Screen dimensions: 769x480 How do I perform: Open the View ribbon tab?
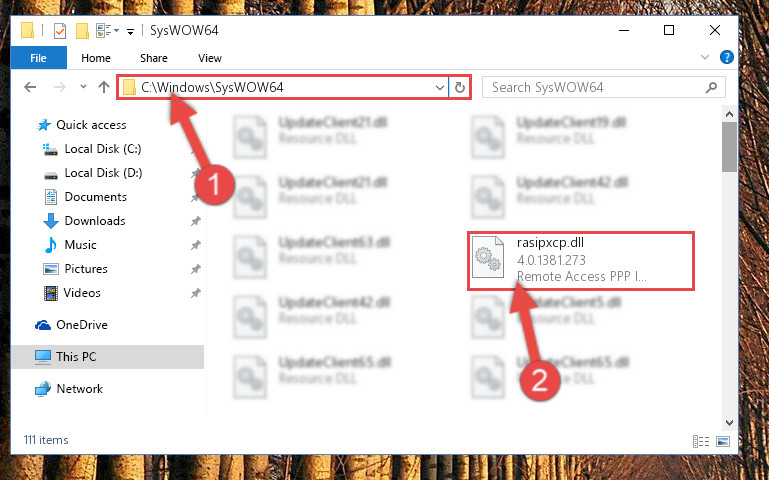210,58
